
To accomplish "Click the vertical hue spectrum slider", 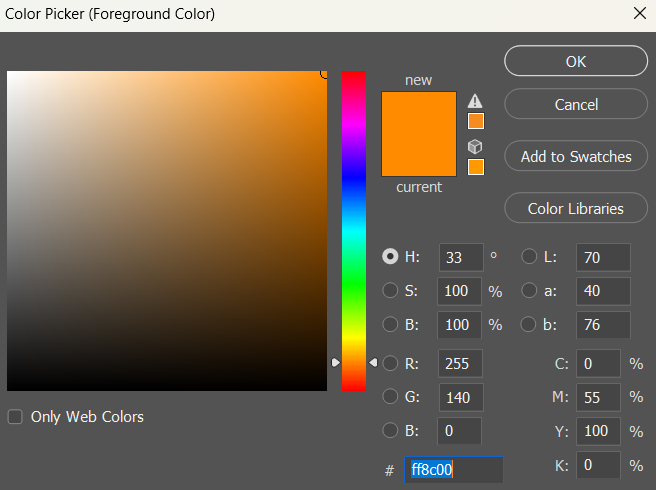I will (354, 230).
